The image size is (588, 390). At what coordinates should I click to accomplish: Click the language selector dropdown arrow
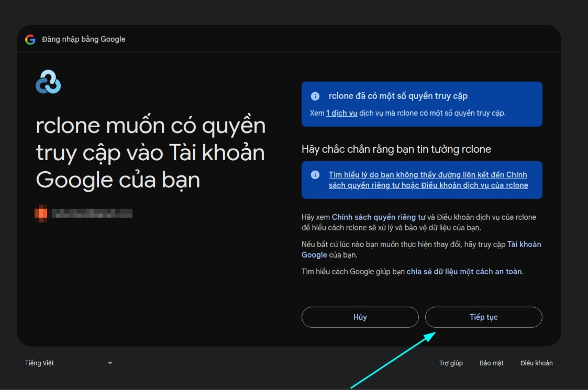[110, 362]
